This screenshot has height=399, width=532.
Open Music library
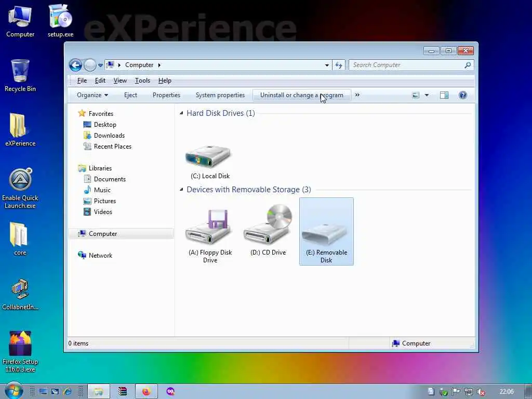coord(102,190)
